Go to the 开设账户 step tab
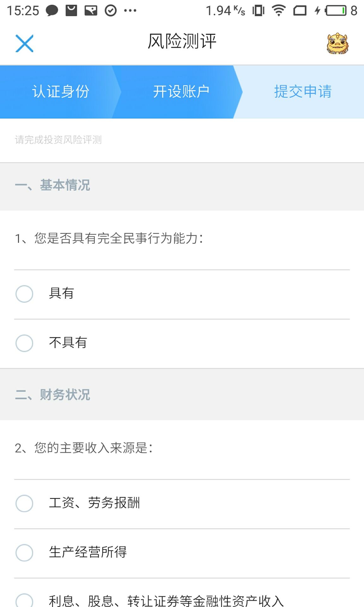This screenshot has height=607, width=364. [x=181, y=92]
